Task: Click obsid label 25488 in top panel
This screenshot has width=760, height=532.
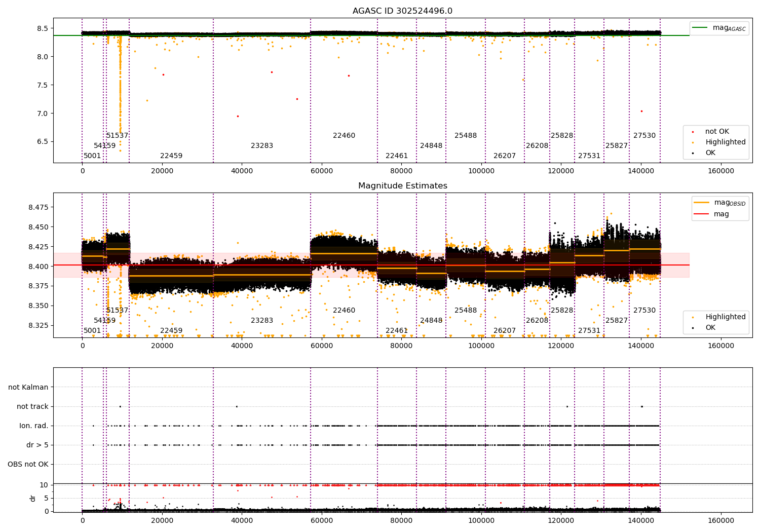Action: click(x=466, y=135)
